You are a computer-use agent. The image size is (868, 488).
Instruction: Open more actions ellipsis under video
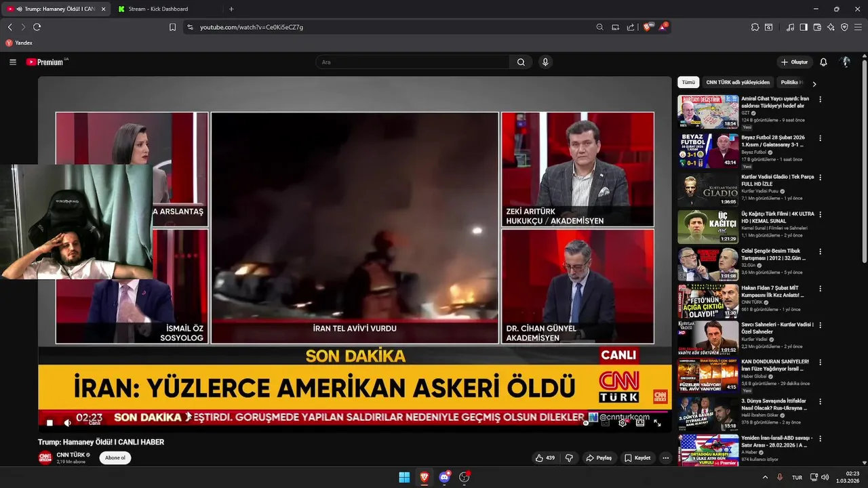665,457
